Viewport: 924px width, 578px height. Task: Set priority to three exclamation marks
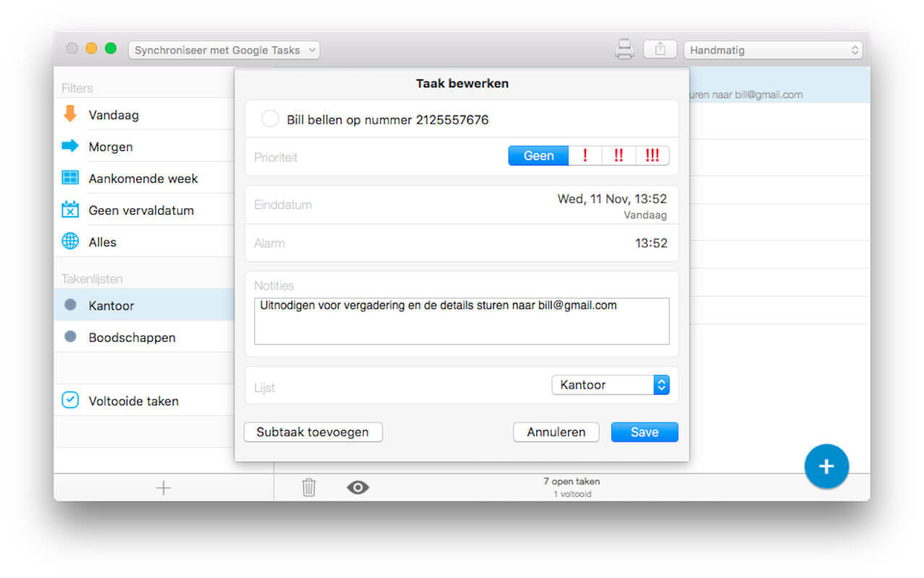pyautogui.click(x=652, y=155)
